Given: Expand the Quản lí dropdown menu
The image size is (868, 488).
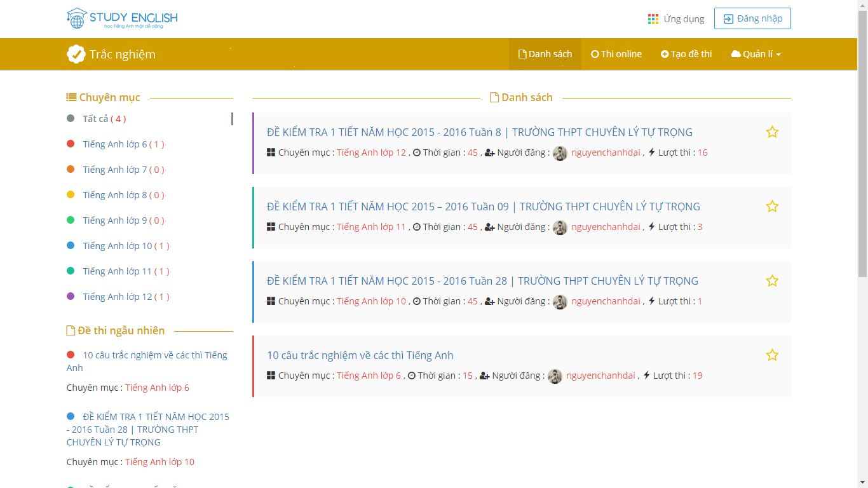Looking at the screenshot, I should pos(756,54).
